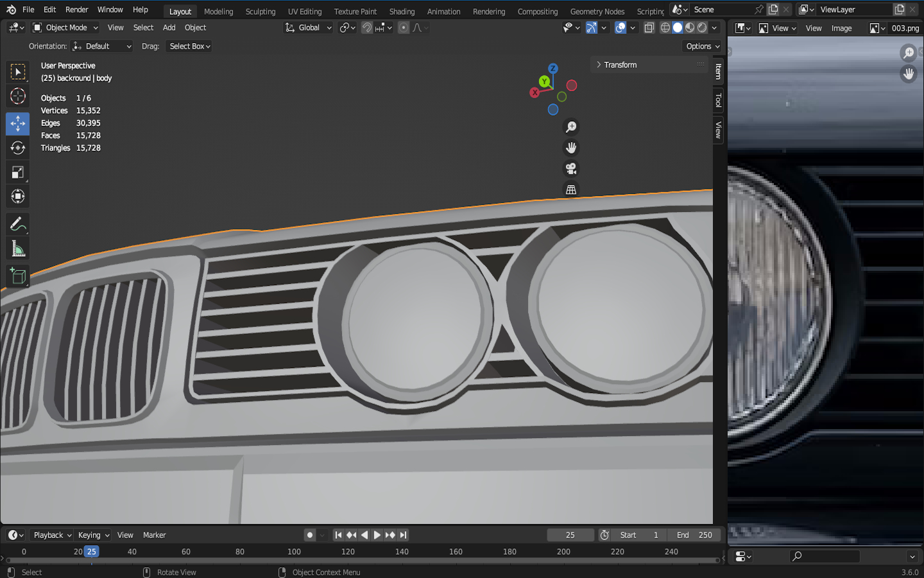This screenshot has height=578, width=924.
Task: Toggle camera view in viewport
Action: click(570, 169)
